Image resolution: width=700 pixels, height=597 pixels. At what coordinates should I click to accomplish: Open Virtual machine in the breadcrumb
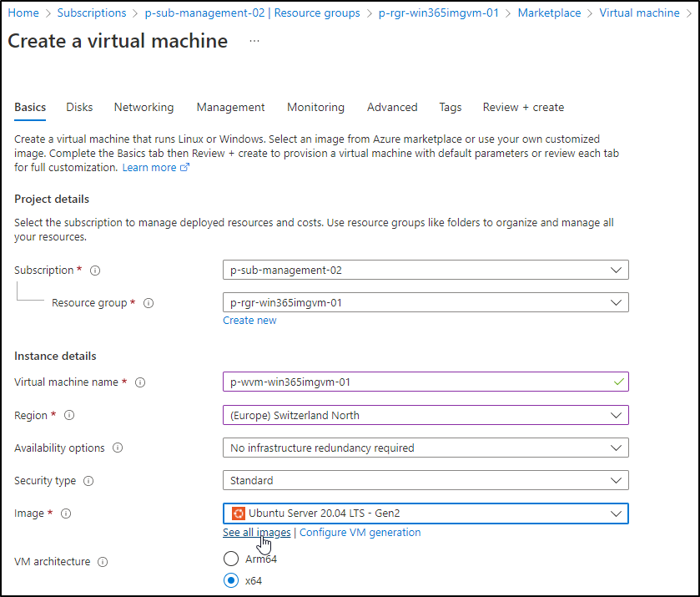[x=639, y=13]
